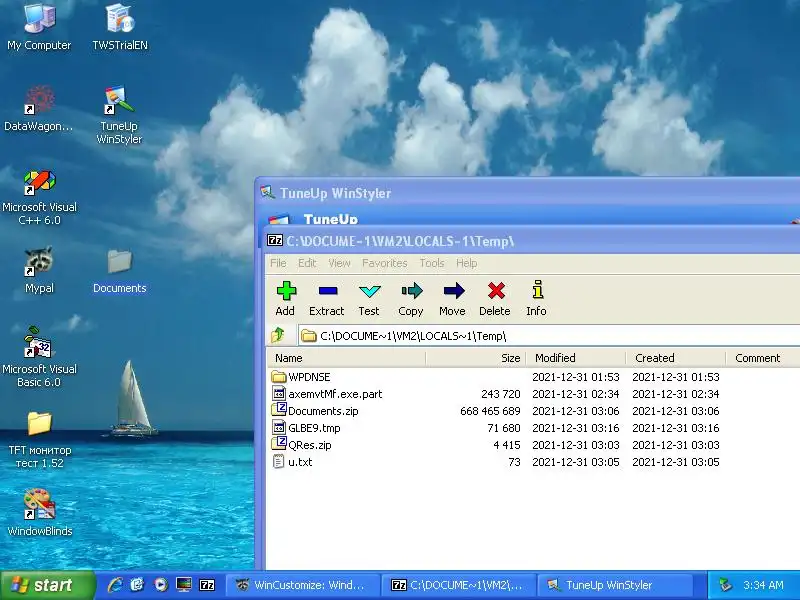Select axemvtMf.exe.part file
800x600 pixels.
533,394
